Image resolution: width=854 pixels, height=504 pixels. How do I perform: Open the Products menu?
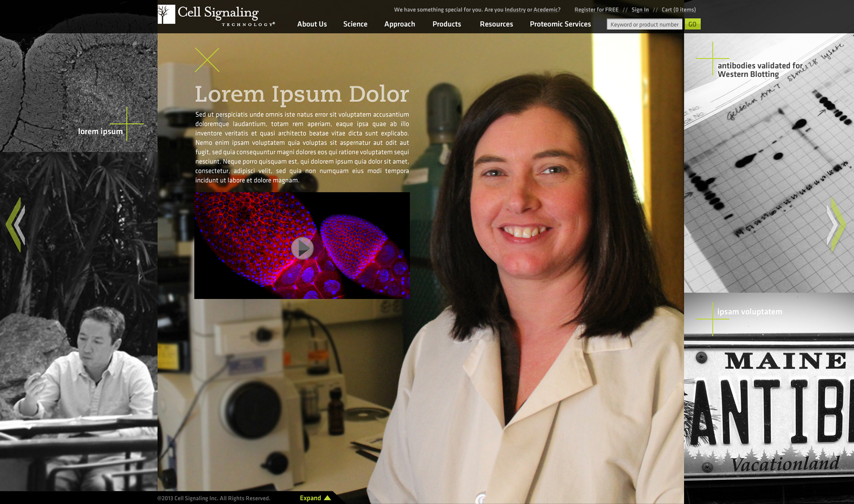click(x=447, y=24)
